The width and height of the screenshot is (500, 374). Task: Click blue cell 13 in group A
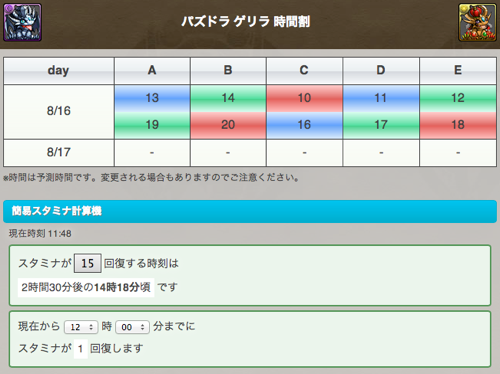(152, 98)
